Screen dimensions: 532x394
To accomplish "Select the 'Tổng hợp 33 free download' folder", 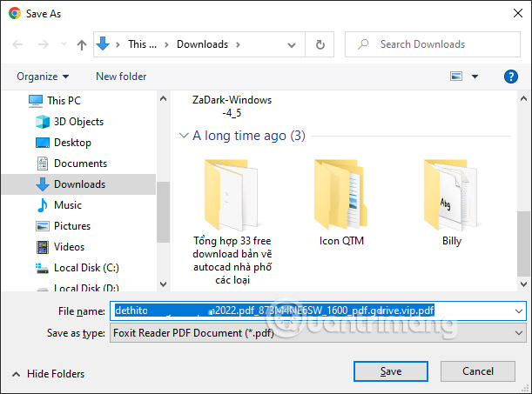I will point(232,223).
